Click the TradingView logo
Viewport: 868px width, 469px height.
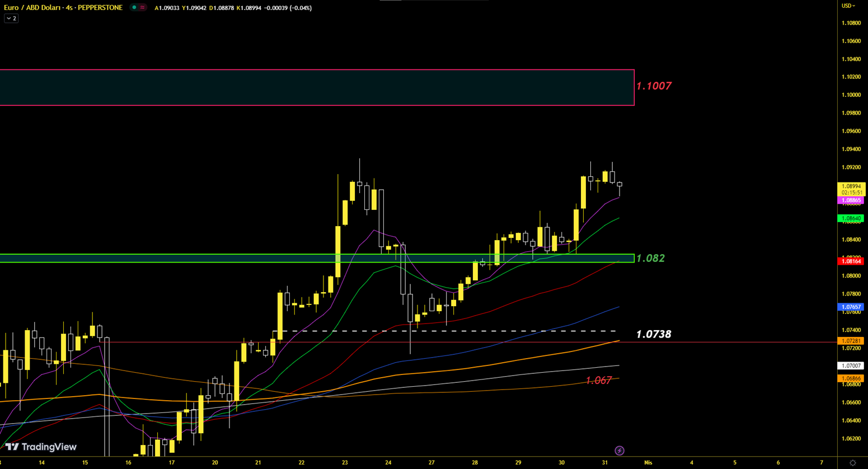pyautogui.click(x=41, y=447)
